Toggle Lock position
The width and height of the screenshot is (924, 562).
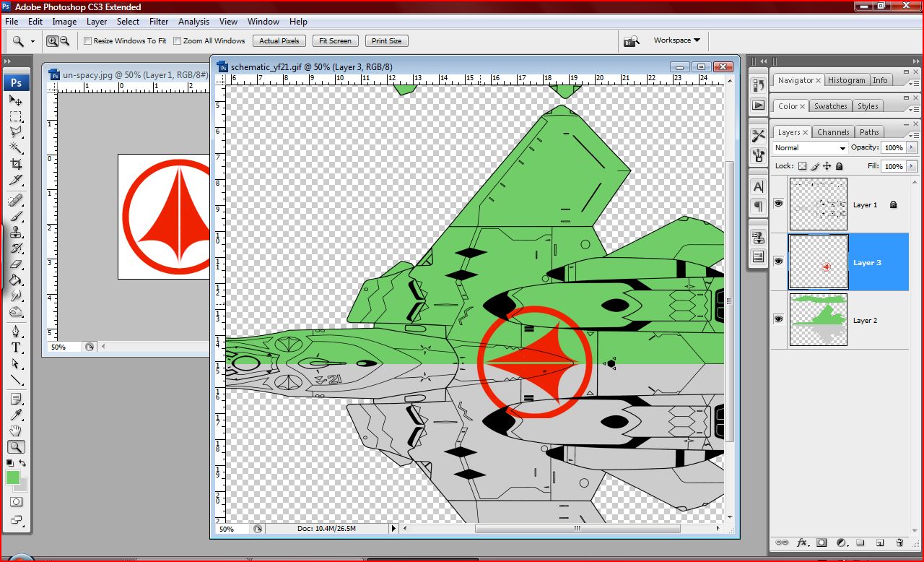827,166
